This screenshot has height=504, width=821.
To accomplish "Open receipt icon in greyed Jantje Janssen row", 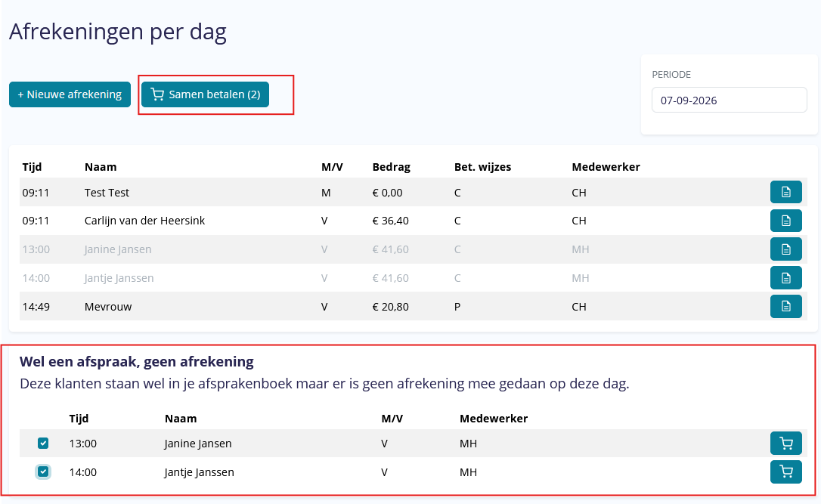I will 785,277.
